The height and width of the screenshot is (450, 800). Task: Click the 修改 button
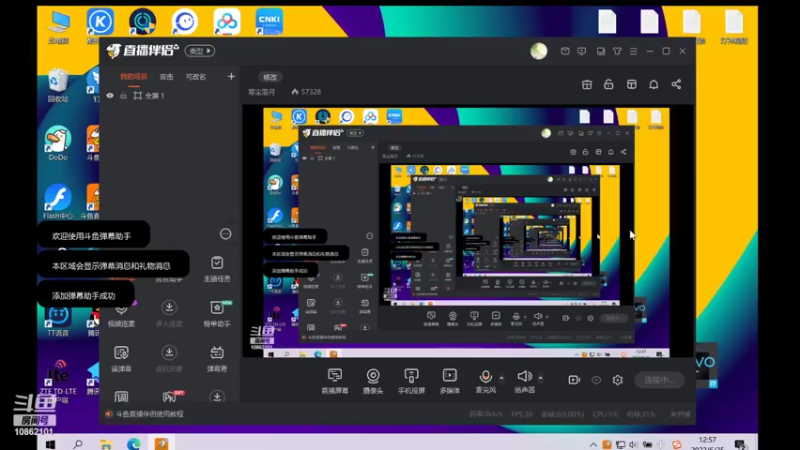pos(270,77)
